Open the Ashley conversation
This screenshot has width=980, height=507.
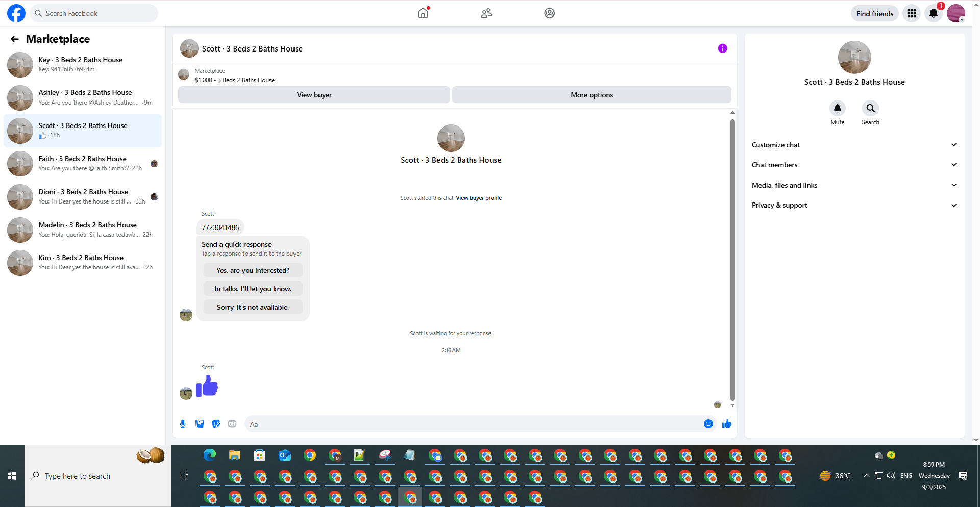click(x=83, y=97)
